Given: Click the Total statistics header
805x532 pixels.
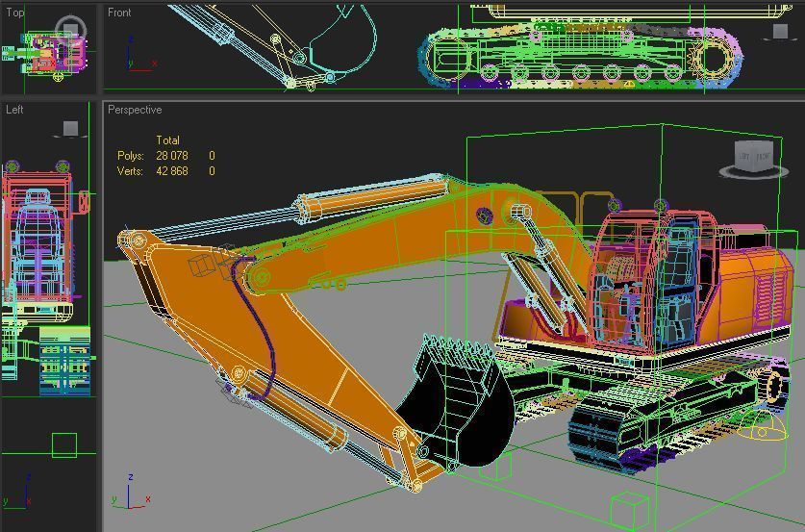Looking at the screenshot, I should tap(168, 140).
